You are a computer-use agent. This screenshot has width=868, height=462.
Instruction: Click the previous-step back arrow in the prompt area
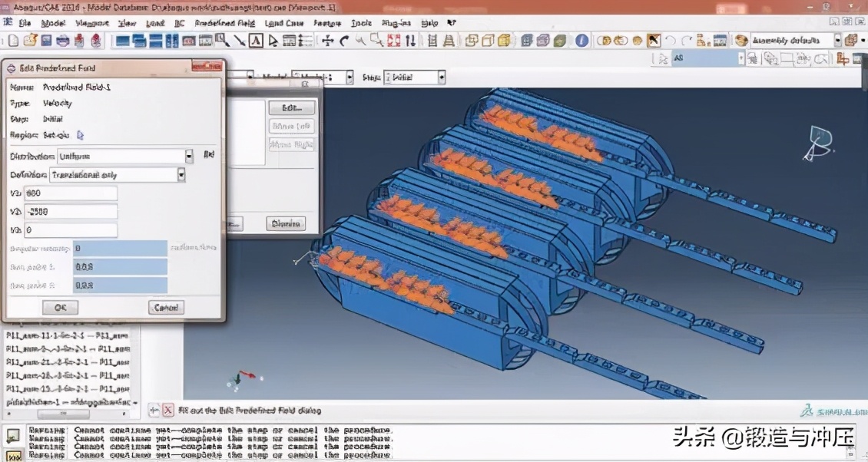click(154, 410)
